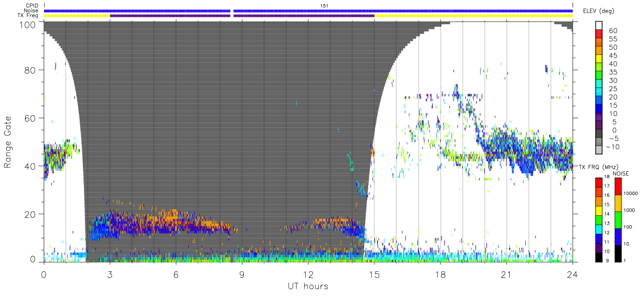Click the purple segment of the TX Freq bar

point(242,16)
